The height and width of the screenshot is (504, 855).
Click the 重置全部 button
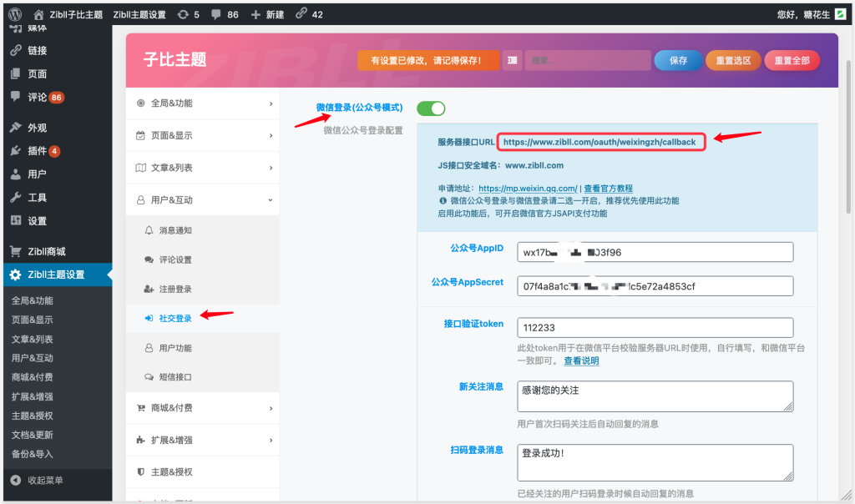(x=792, y=60)
